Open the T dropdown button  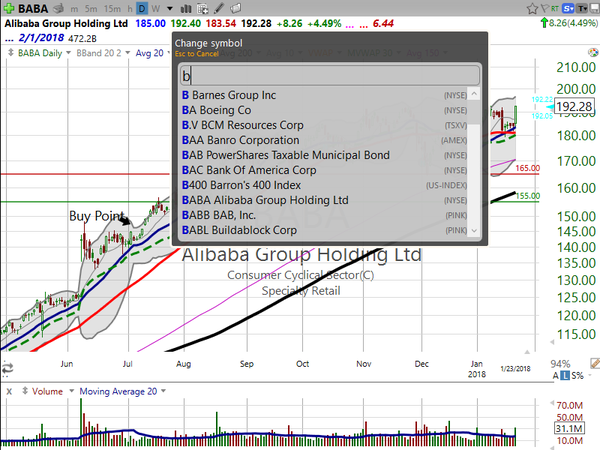(582, 8)
